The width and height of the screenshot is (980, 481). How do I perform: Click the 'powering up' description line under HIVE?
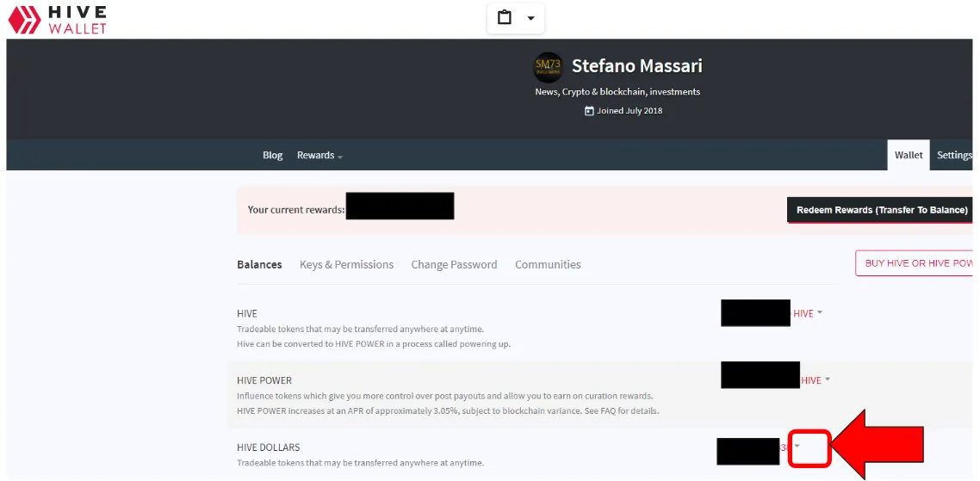point(374,344)
